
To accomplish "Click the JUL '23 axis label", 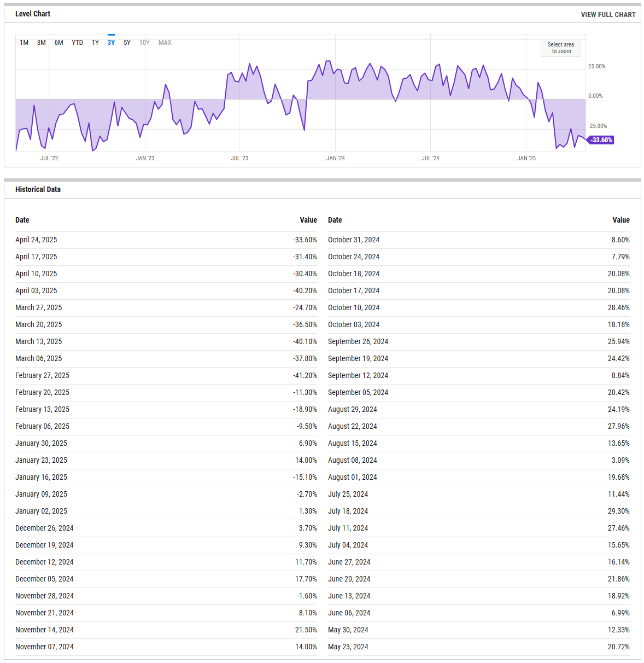I will (239, 158).
